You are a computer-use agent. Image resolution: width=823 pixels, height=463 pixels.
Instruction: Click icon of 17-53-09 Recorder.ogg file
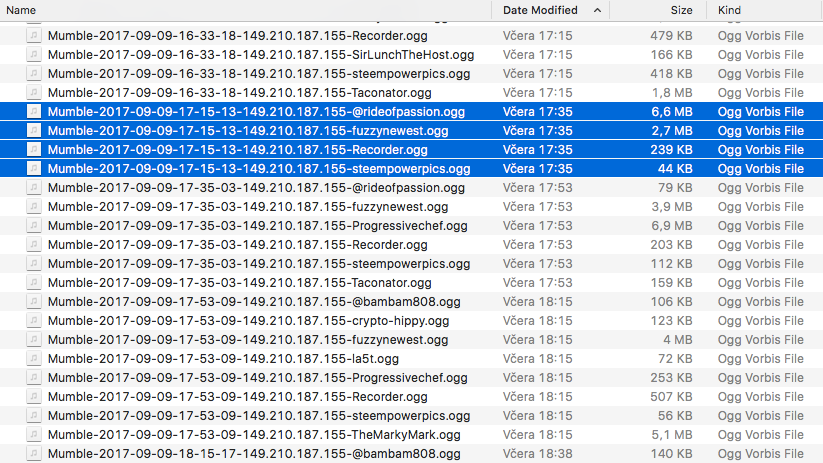click(34, 396)
